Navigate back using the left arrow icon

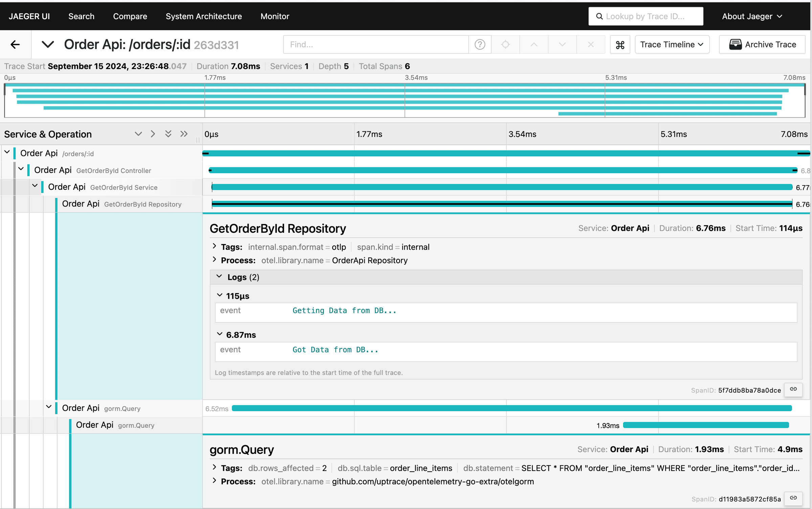[15, 44]
